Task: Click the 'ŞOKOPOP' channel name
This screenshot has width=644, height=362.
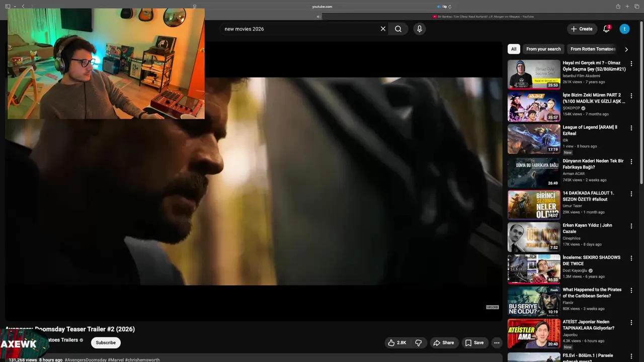Action: [x=572, y=108]
